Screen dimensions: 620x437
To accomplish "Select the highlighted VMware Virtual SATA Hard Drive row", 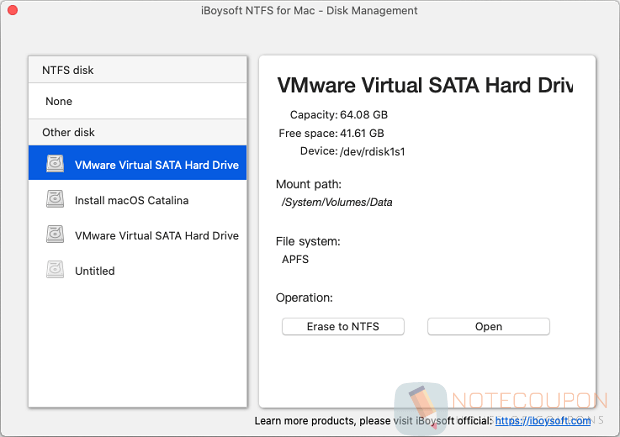I will [138, 163].
